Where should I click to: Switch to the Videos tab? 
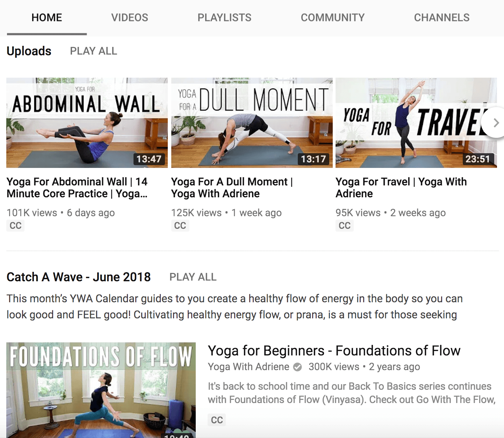(x=130, y=17)
